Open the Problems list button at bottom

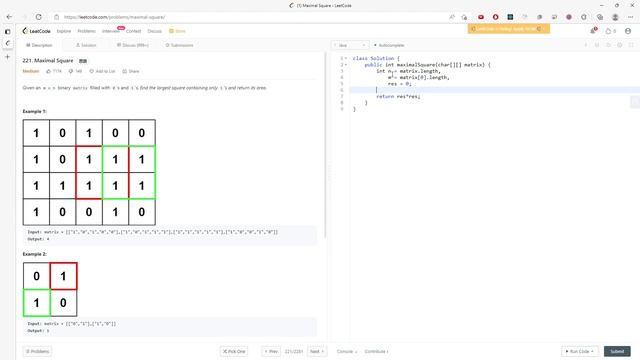(x=38, y=351)
